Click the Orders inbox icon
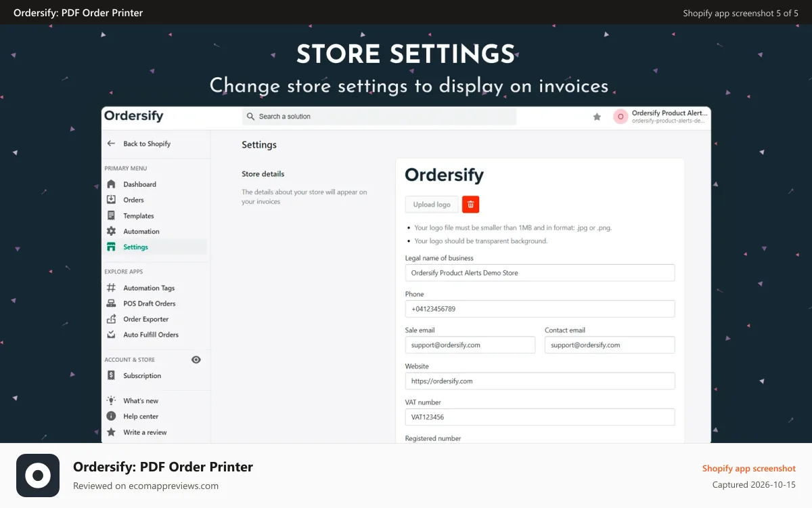The height and width of the screenshot is (508, 812). 111,200
